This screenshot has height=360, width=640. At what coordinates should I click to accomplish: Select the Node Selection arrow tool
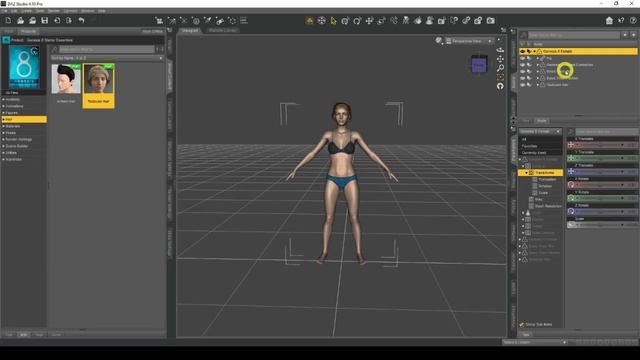click(x=333, y=20)
